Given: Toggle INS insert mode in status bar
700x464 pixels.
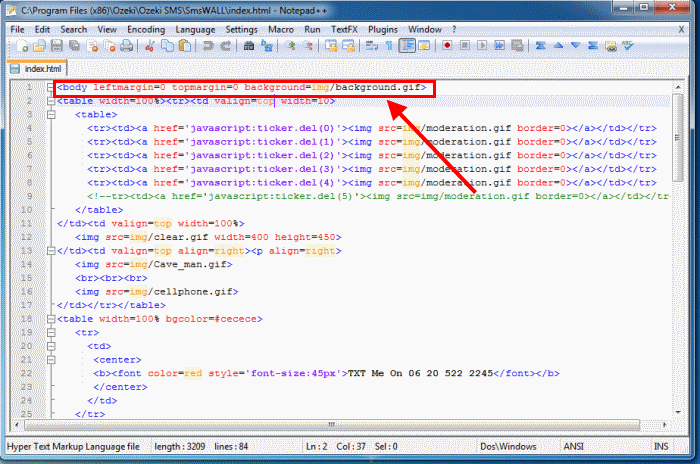Looking at the screenshot, I should click(661, 447).
